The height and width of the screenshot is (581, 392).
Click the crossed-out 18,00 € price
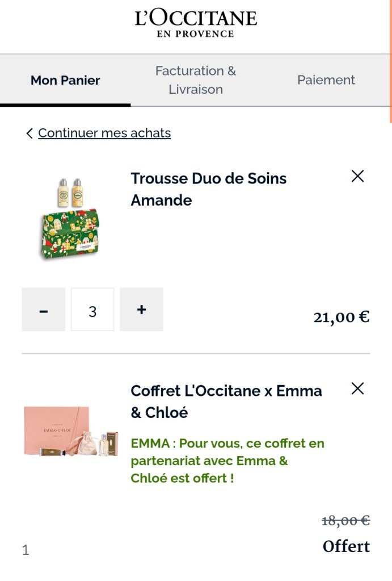point(345,520)
